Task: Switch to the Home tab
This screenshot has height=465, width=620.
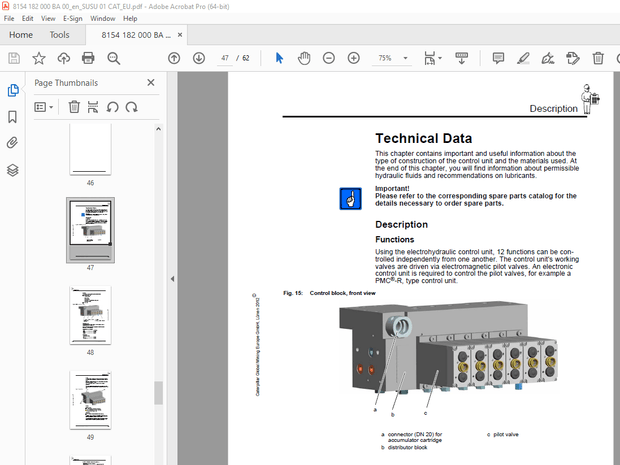Action: click(x=21, y=35)
